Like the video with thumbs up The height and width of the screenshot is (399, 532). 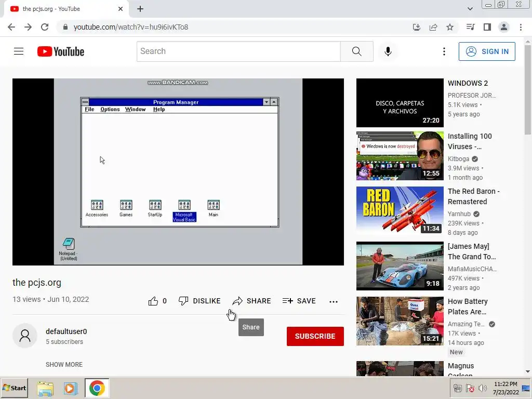[x=157, y=301]
